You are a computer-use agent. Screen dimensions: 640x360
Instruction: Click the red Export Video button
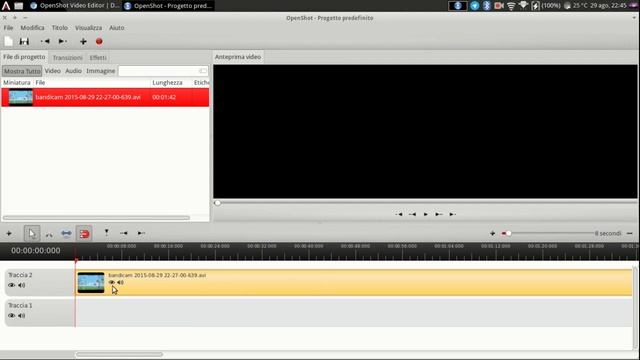pos(99,41)
